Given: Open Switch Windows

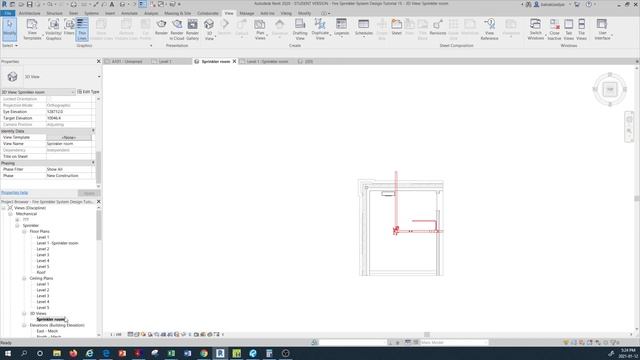Looking at the screenshot, I should pyautogui.click(x=536, y=29).
